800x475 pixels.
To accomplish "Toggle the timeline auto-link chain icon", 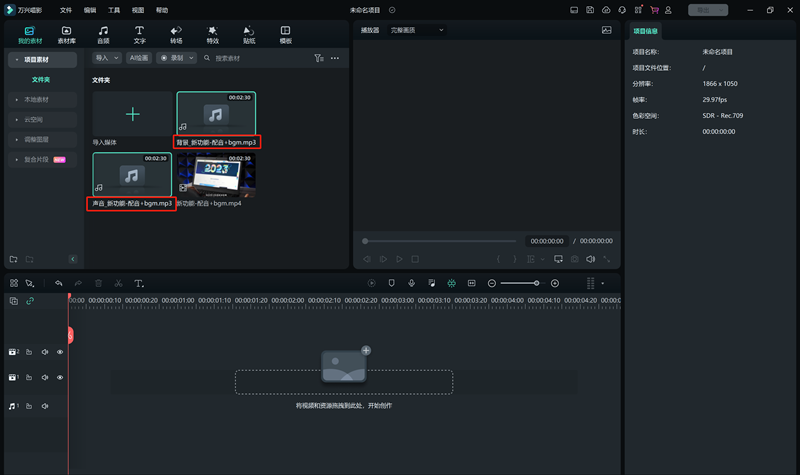I will [30, 301].
